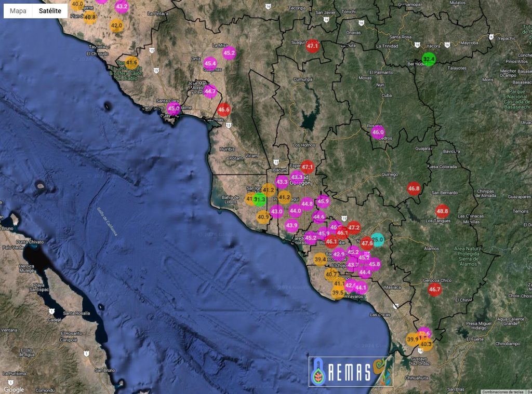Click the green 32.4 marker near Yécora
The image size is (532, 394).
[x=429, y=59]
